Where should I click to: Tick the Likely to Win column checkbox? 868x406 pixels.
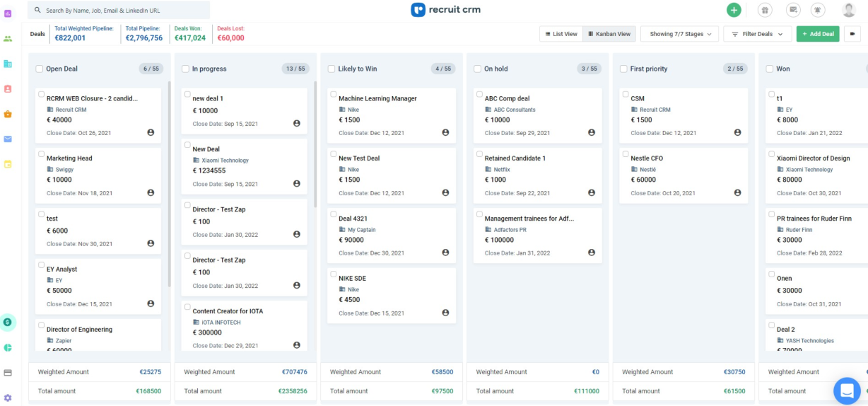(x=332, y=69)
